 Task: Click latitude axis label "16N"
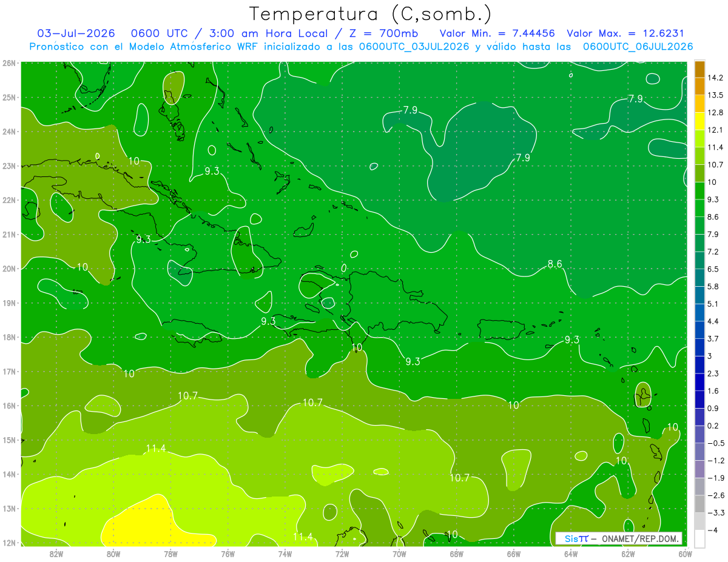pyautogui.click(x=9, y=406)
